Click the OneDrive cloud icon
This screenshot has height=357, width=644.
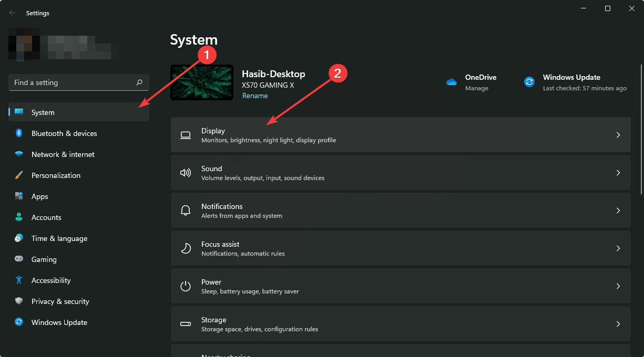(x=452, y=82)
